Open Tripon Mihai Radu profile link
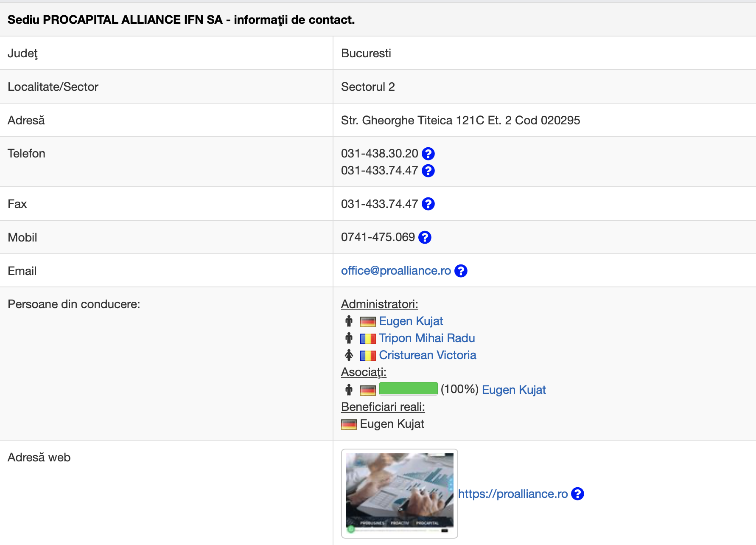The width and height of the screenshot is (756, 545). click(427, 338)
